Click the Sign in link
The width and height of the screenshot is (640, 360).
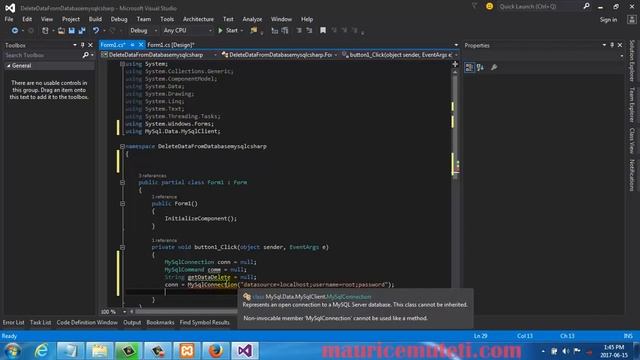(x=608, y=20)
